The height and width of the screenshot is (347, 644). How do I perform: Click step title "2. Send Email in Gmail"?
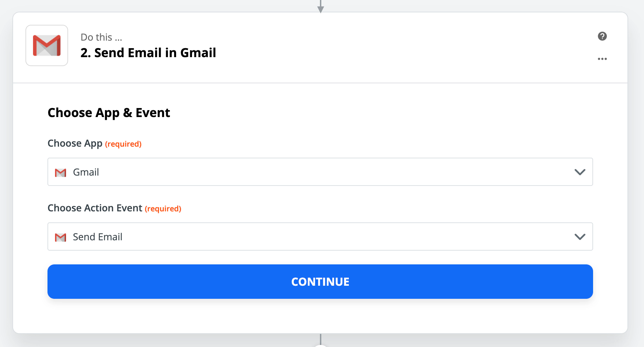tap(148, 53)
